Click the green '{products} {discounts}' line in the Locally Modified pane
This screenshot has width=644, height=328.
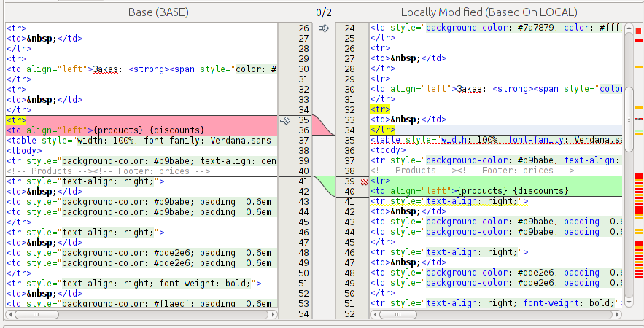tap(496, 191)
